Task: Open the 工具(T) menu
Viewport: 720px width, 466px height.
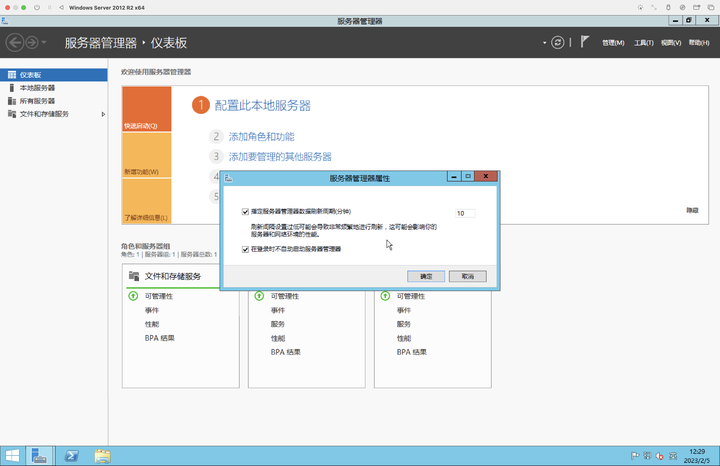Action: tap(643, 43)
